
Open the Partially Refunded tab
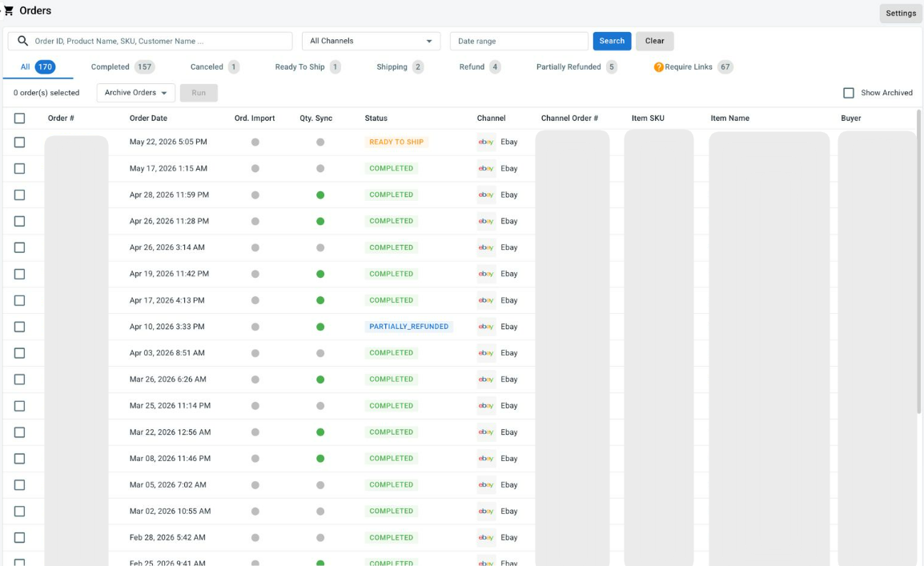click(x=576, y=67)
